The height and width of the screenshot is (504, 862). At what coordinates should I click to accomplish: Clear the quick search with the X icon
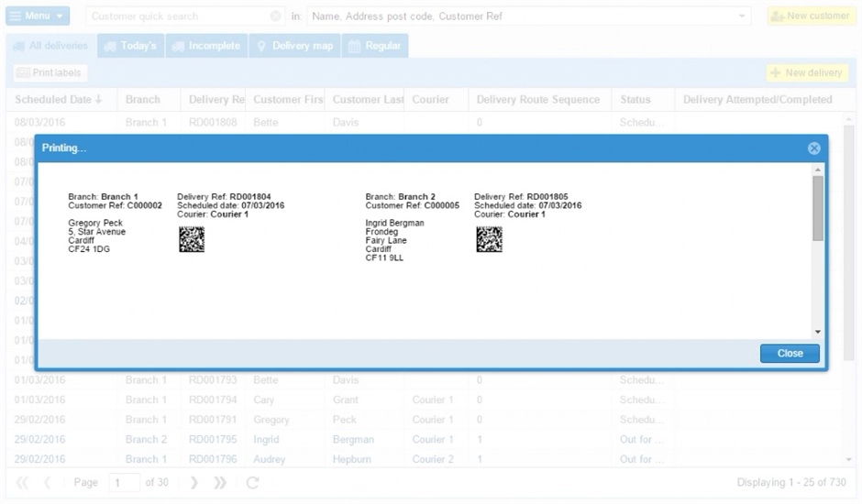pos(276,16)
